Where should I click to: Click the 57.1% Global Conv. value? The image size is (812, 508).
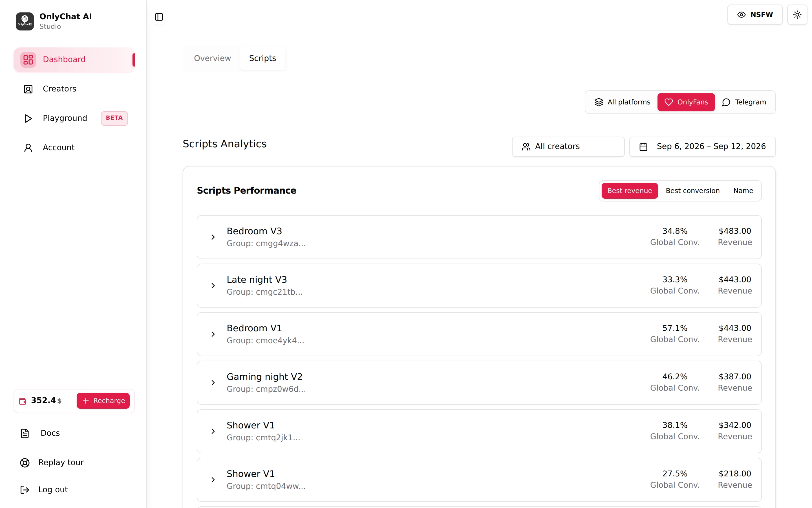tap(674, 328)
